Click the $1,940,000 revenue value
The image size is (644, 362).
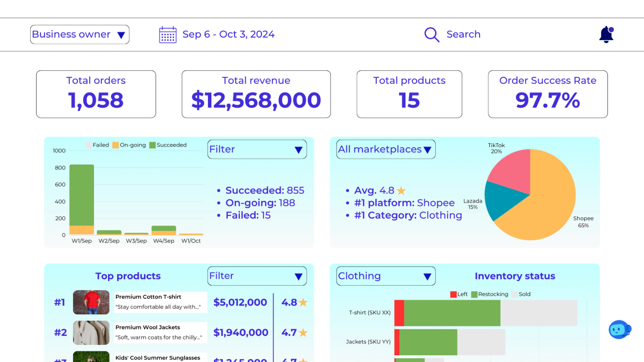(241, 333)
